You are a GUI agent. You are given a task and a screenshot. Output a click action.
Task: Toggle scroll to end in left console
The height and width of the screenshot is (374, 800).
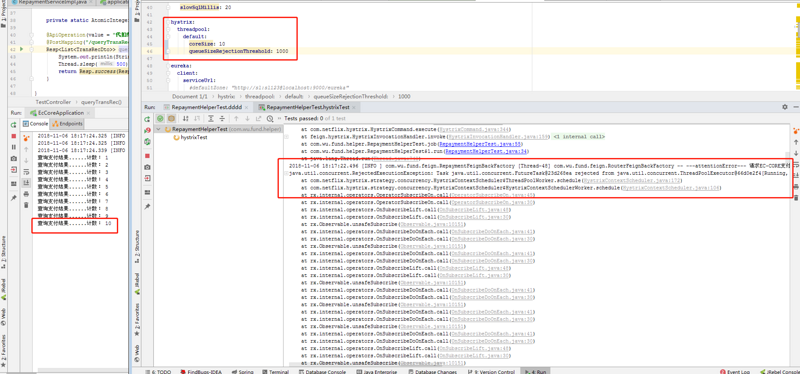tap(26, 183)
